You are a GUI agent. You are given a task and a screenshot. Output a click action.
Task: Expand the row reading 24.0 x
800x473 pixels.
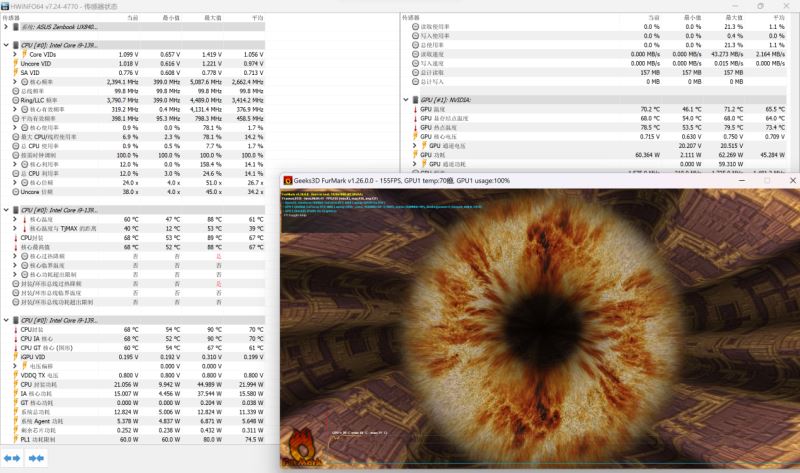click(15, 183)
